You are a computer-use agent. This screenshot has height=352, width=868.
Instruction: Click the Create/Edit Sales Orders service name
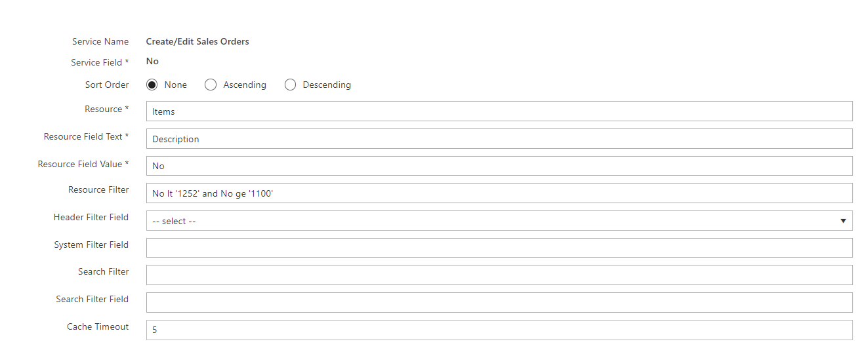coord(197,41)
